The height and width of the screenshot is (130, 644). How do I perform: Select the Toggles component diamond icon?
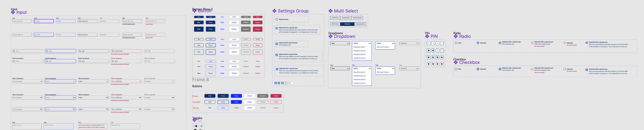(x=194, y=120)
